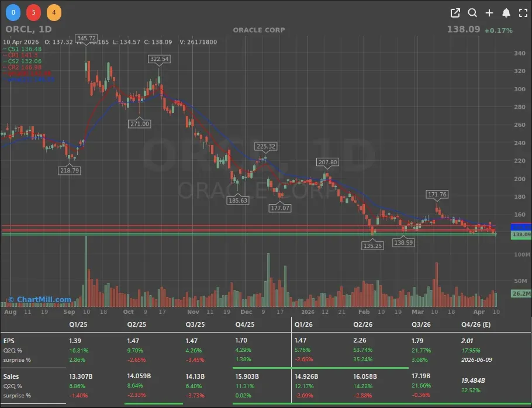Select the Q3/25 column header

click(195, 324)
